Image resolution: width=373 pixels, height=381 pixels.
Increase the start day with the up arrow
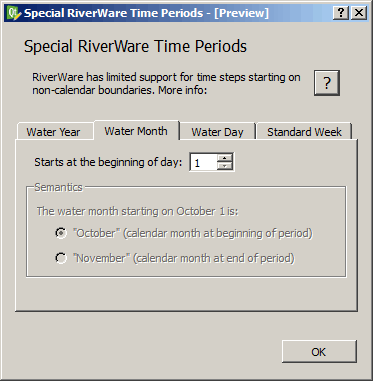pyautogui.click(x=225, y=158)
